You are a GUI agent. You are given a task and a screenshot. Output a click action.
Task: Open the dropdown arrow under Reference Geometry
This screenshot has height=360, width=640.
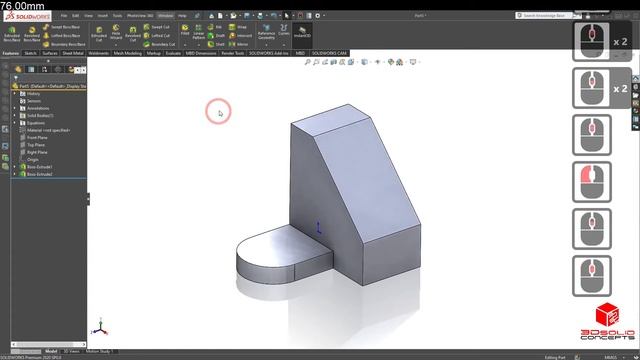coord(266,44)
